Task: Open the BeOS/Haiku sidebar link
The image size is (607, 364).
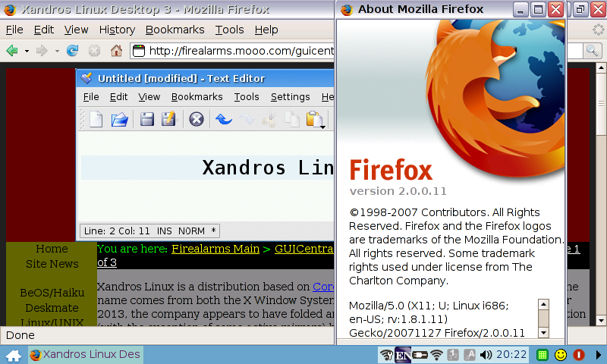Action: coord(52,293)
